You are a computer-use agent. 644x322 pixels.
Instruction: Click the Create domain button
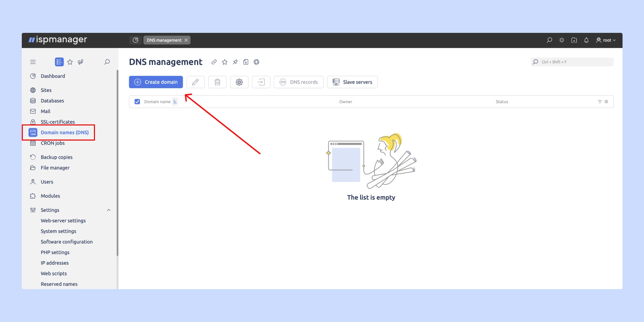pos(156,82)
